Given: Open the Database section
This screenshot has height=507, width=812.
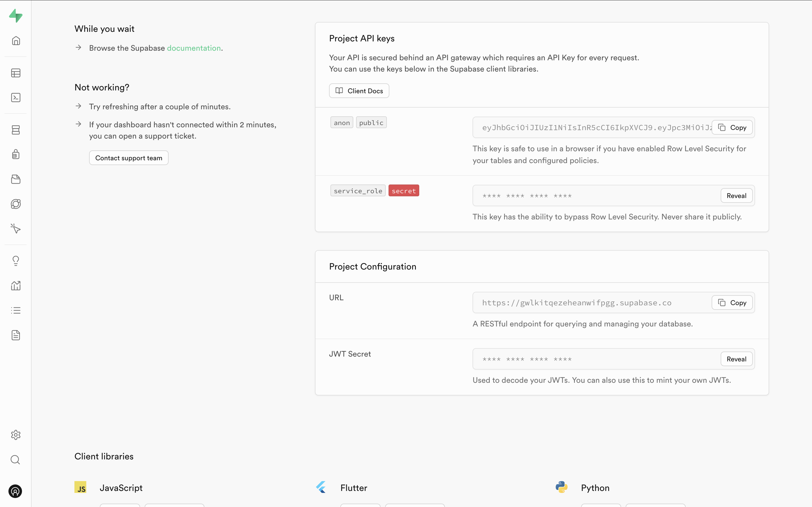Looking at the screenshot, I should (16, 130).
